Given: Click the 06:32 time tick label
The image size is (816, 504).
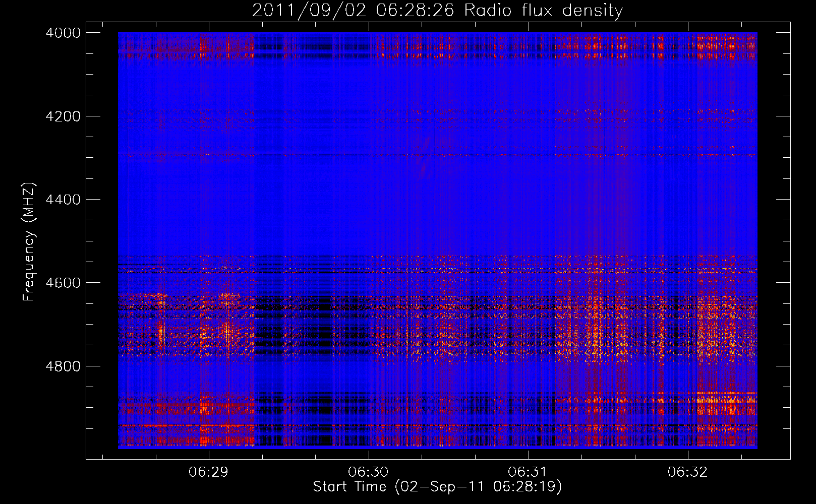Looking at the screenshot, I should click(x=687, y=472).
